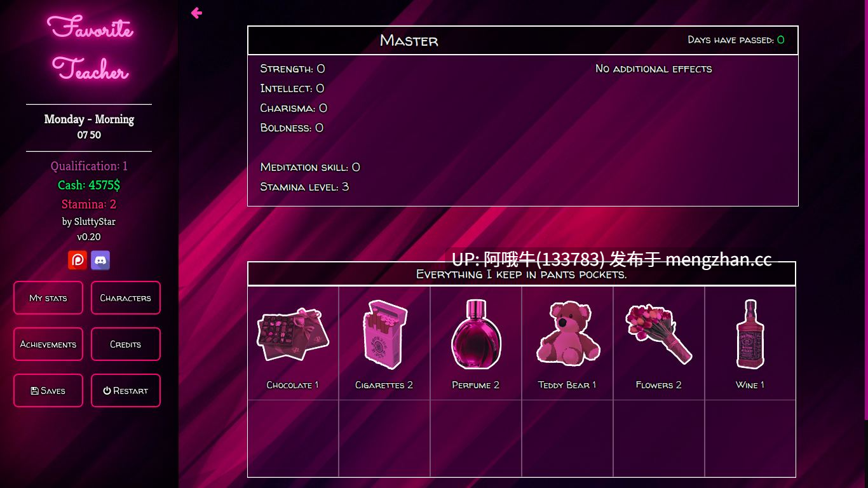Click the v0.20 version label

pos(89,237)
